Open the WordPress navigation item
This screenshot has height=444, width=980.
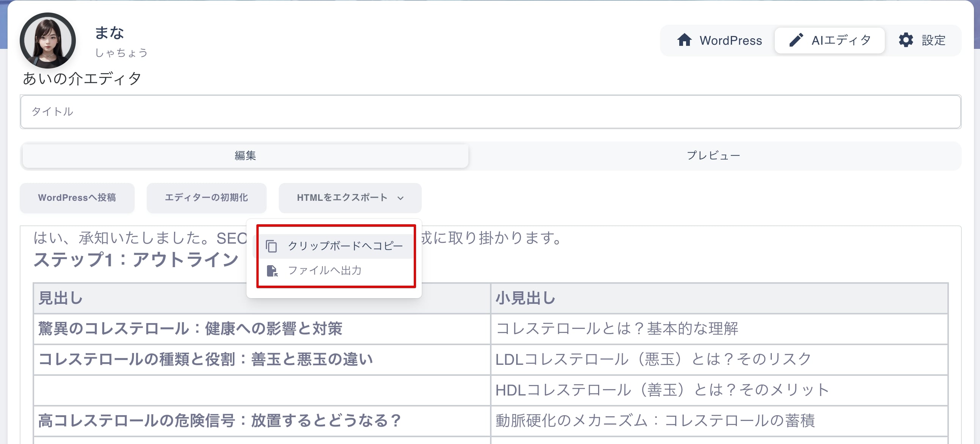coord(719,40)
